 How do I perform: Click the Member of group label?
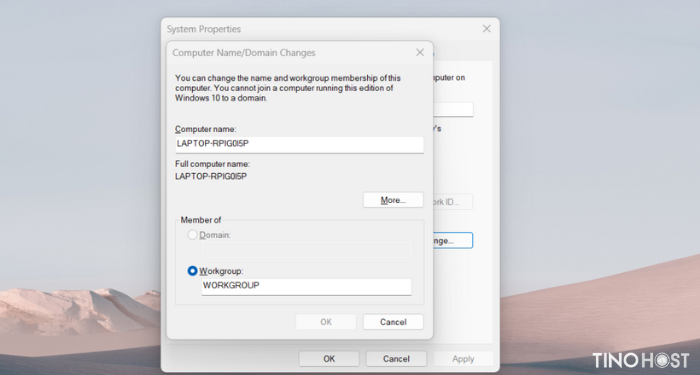pyautogui.click(x=201, y=220)
